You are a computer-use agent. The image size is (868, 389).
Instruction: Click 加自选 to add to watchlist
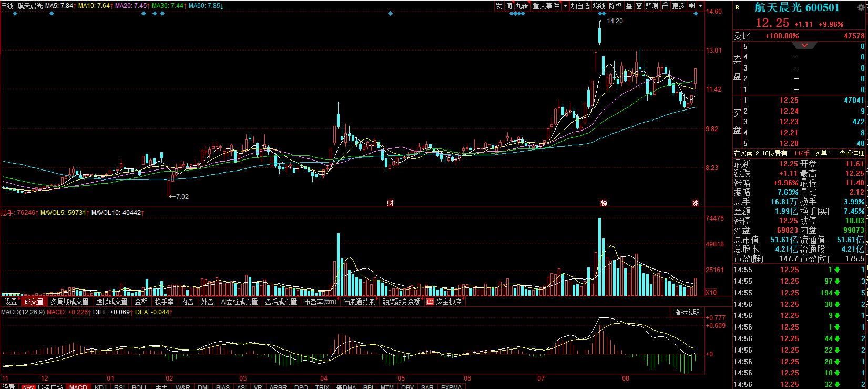pyautogui.click(x=580, y=6)
